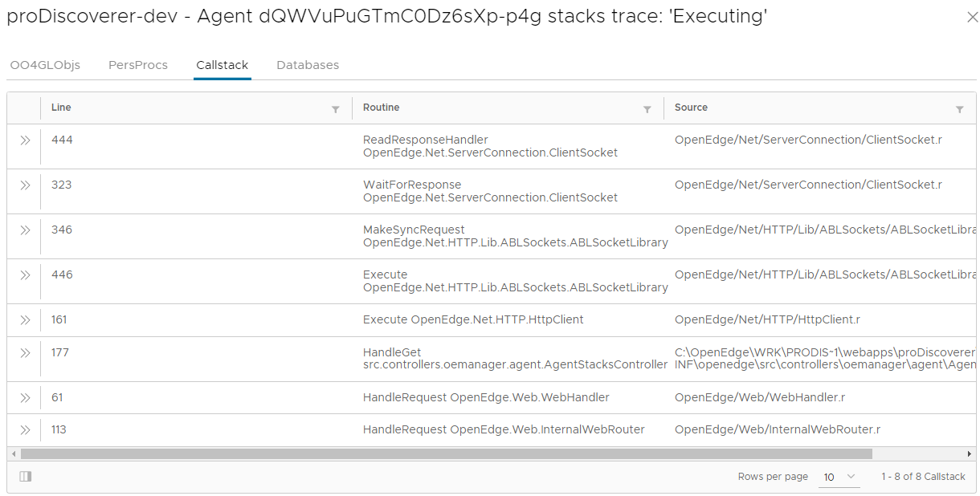Screen dimensions: 980x496
Task: Filter the Line column
Action: [336, 109]
